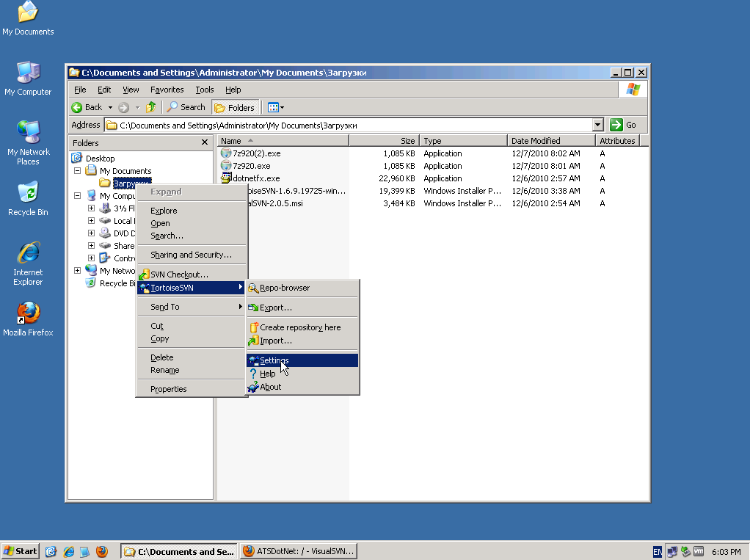Screen dimensions: 750x560
Task: Open Mozilla Firefox desktop icon
Action: 28,319
